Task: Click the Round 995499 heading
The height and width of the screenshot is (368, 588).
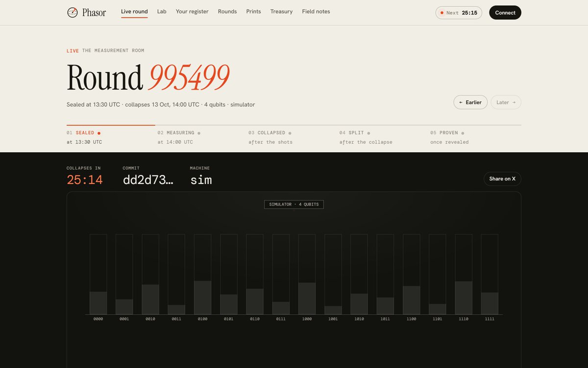Action: (x=148, y=77)
